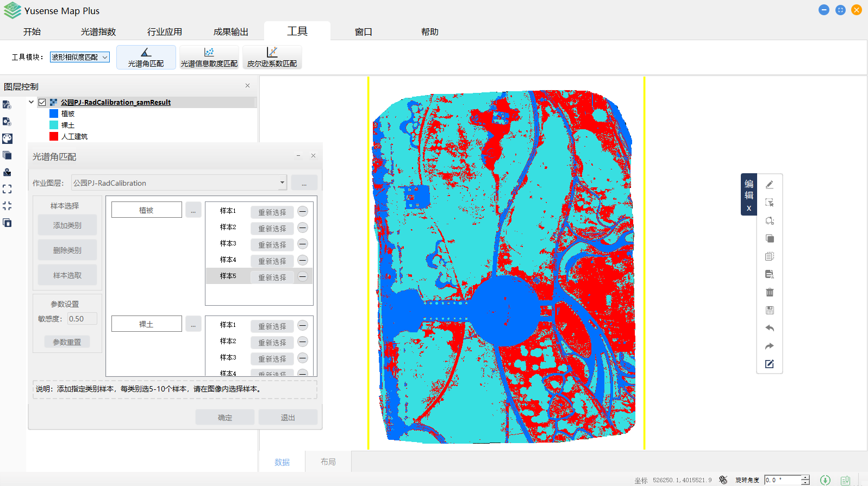Click the green download icon in status bar
Image resolution: width=868 pixels, height=486 pixels.
825,480
